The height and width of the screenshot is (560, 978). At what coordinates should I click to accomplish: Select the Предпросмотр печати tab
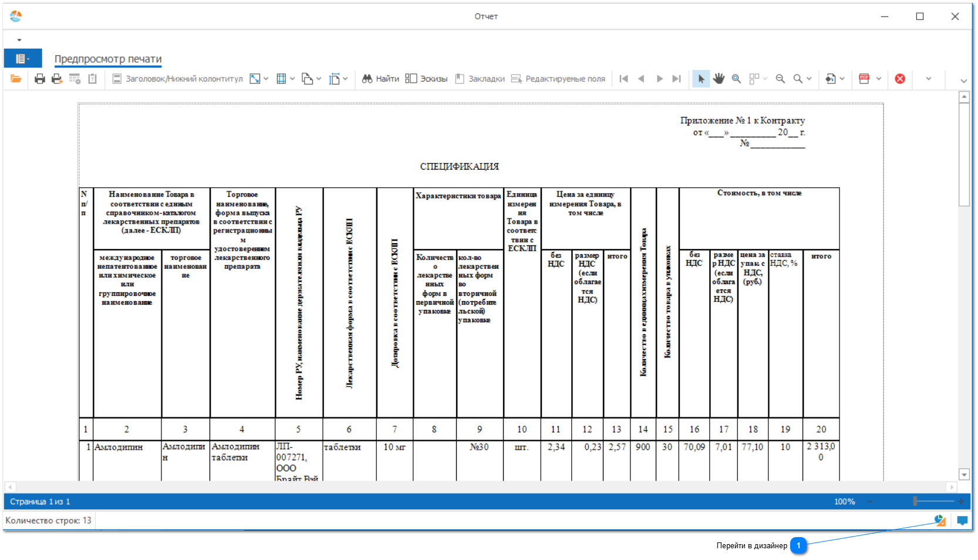[x=108, y=59]
